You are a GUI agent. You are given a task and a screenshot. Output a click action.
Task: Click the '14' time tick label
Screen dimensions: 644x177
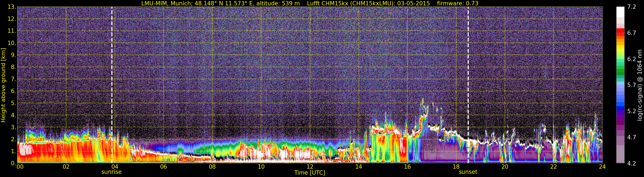click(x=358, y=167)
